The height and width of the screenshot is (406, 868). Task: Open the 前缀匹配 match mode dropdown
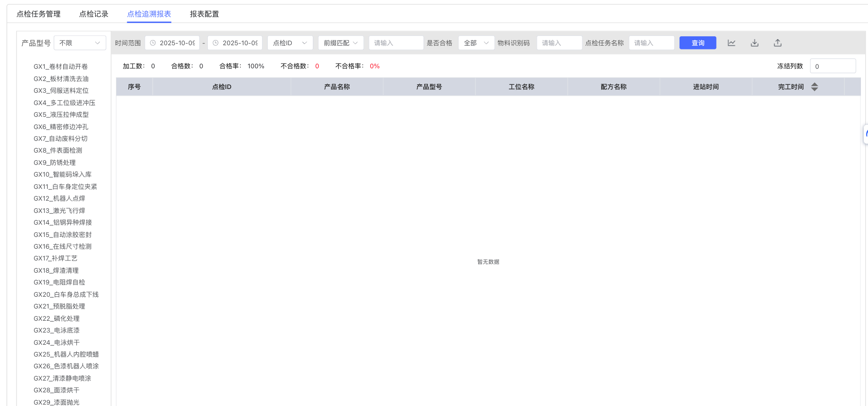(x=340, y=43)
